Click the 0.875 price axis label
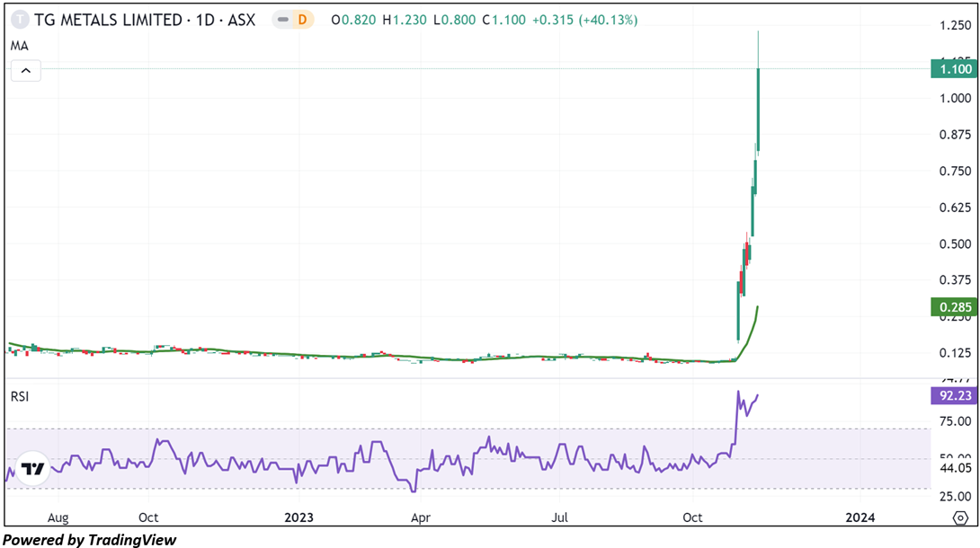 [x=956, y=135]
